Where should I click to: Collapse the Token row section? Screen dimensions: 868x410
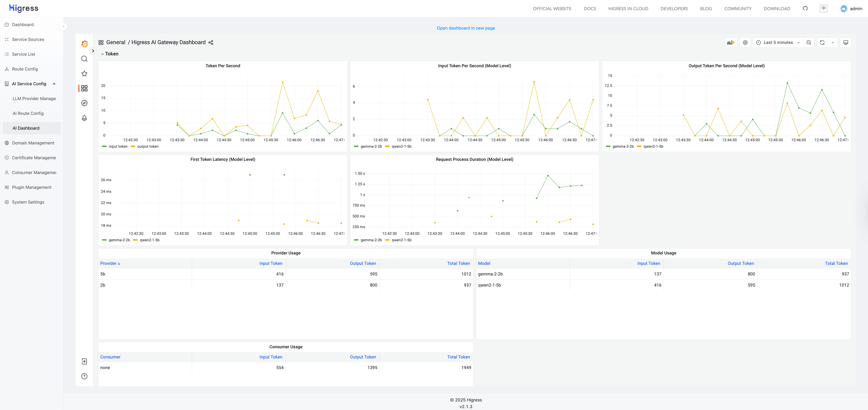(x=110, y=54)
